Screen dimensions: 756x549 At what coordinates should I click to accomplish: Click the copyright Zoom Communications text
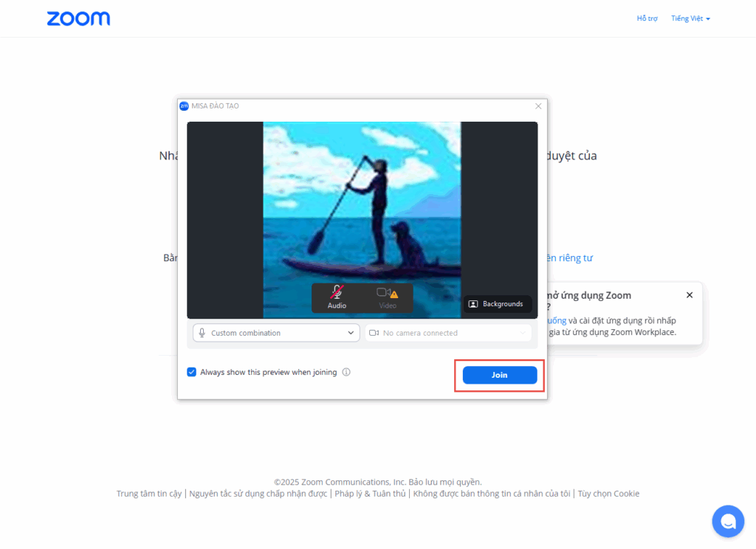(x=377, y=482)
